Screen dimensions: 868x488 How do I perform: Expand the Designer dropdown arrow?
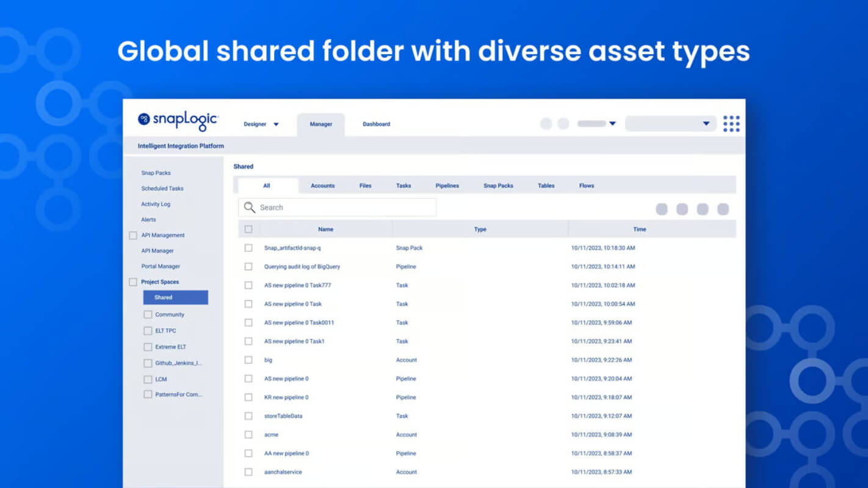[276, 124]
